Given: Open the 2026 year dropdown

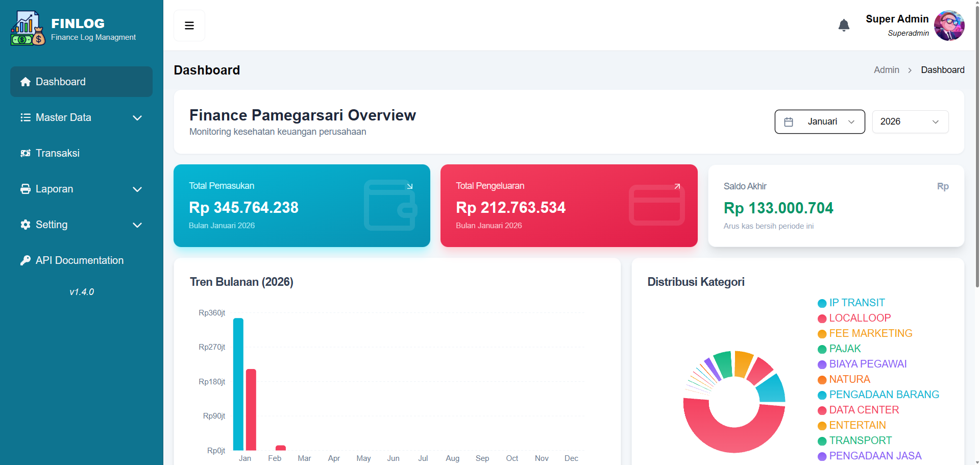Looking at the screenshot, I should [x=910, y=121].
